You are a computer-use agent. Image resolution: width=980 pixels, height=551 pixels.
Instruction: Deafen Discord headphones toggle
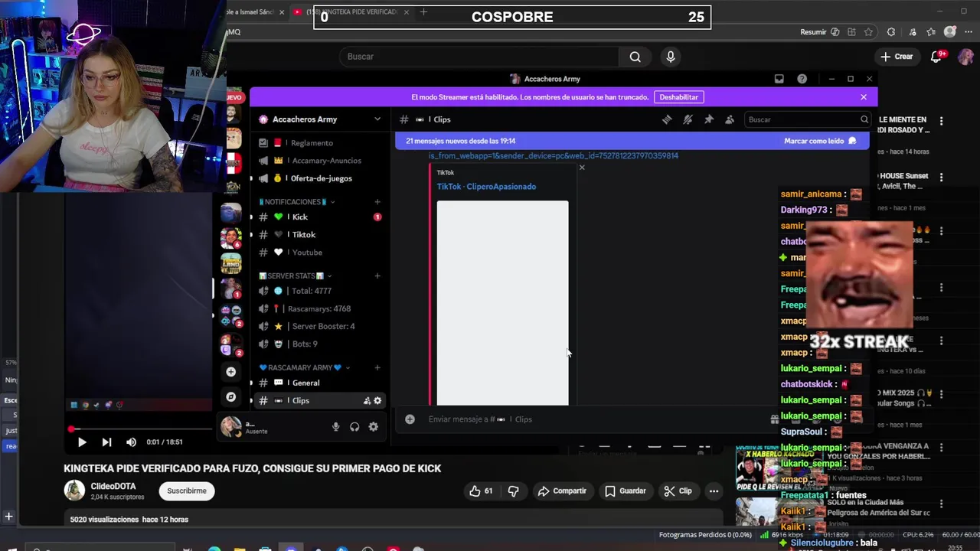(354, 427)
